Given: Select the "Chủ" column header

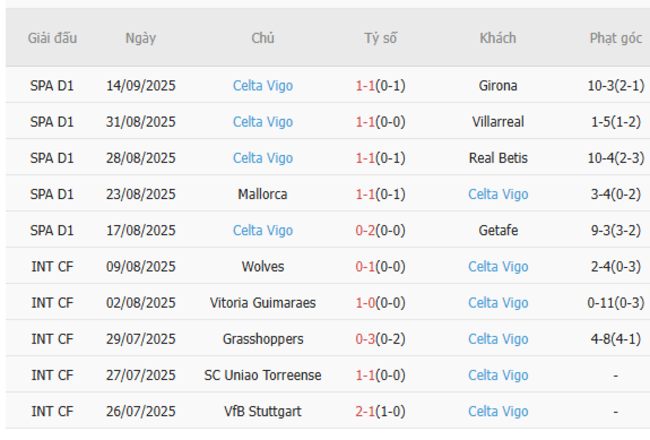Looking at the screenshot, I should click(x=263, y=38).
